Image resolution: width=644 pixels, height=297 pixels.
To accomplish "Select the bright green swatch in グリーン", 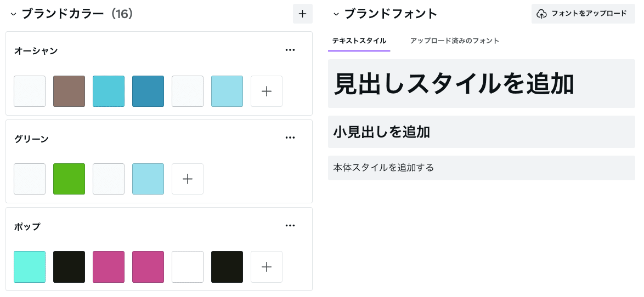I will pyautogui.click(x=69, y=179).
